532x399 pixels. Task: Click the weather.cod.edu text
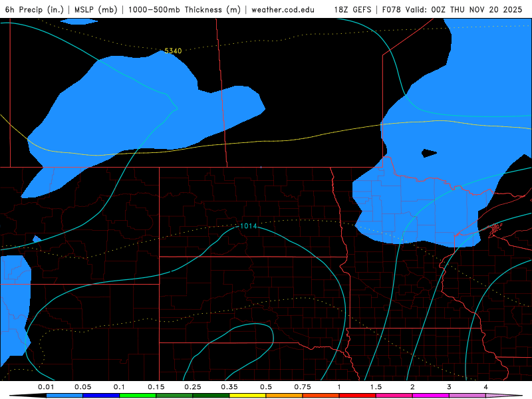[283, 10]
